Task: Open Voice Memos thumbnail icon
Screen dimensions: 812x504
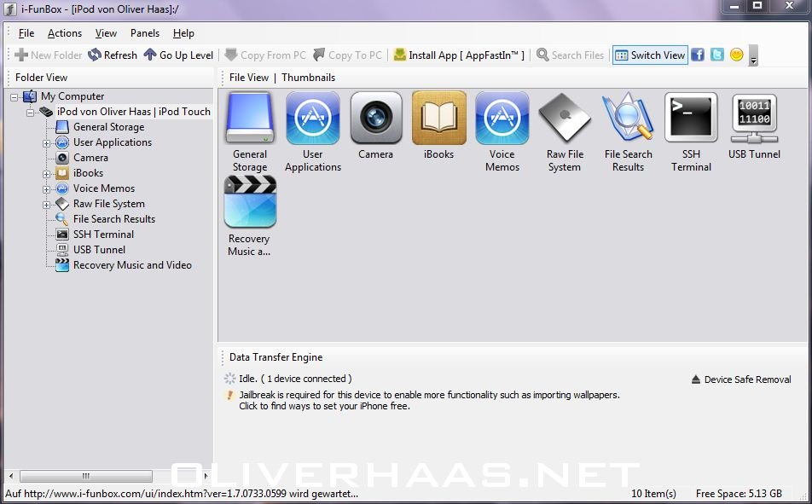Action: click(x=502, y=118)
